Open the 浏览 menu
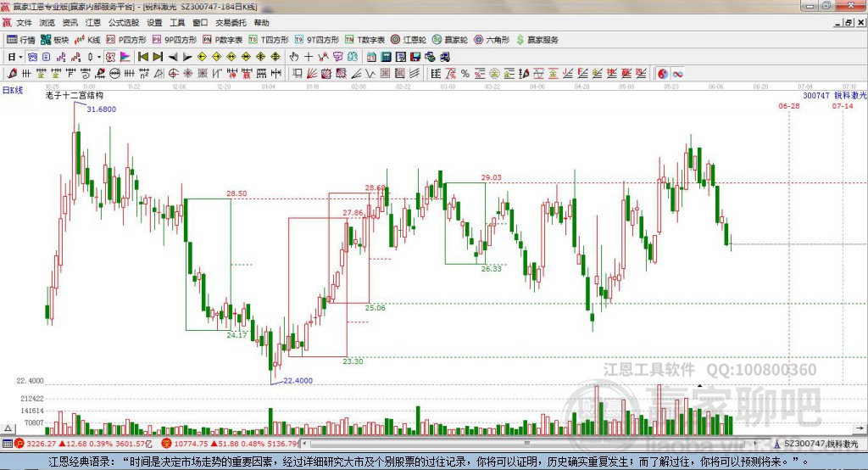Viewport: 868px width, 470px height. [x=47, y=23]
